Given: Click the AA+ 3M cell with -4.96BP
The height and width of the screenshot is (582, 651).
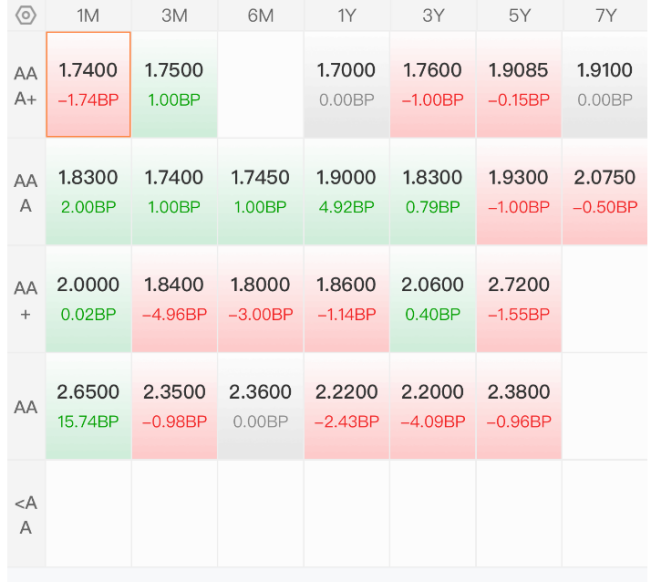Looking at the screenshot, I should click(174, 299).
